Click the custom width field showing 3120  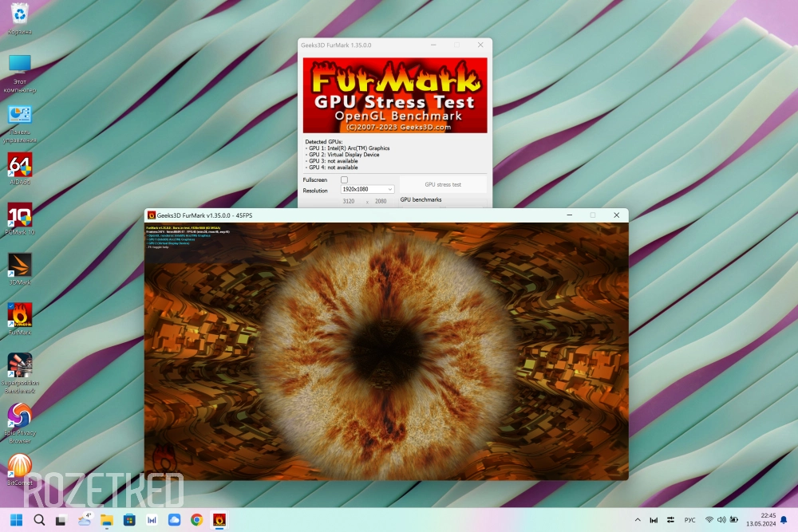pyautogui.click(x=349, y=202)
